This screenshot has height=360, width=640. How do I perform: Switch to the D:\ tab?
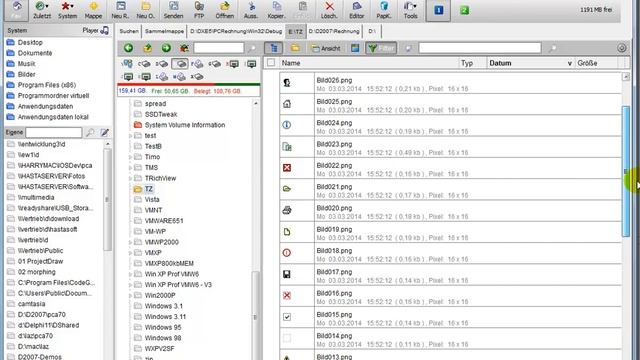[372, 31]
